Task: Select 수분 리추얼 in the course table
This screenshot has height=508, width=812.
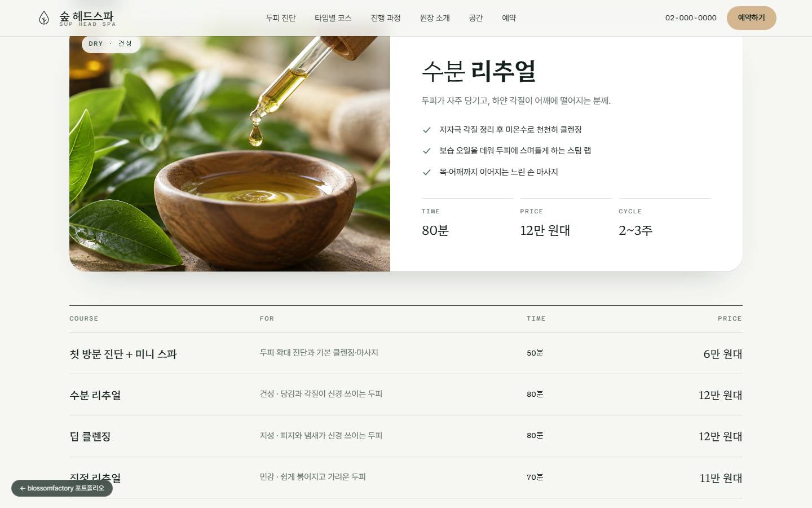Action: tap(95, 395)
